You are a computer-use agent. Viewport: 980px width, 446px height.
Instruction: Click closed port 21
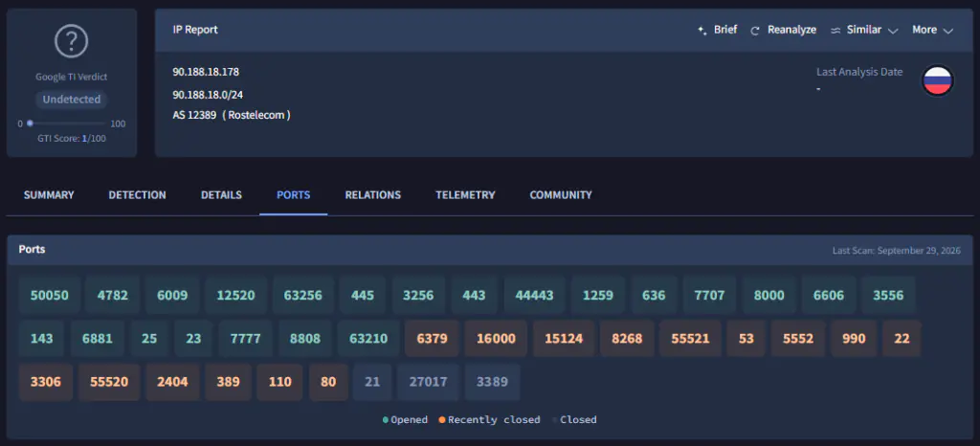(x=372, y=382)
